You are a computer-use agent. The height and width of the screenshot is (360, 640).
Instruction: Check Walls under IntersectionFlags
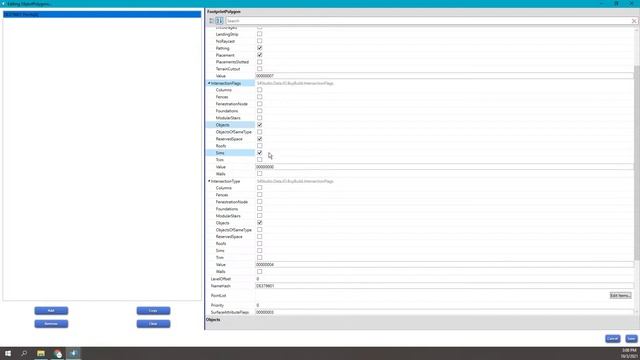point(260,174)
